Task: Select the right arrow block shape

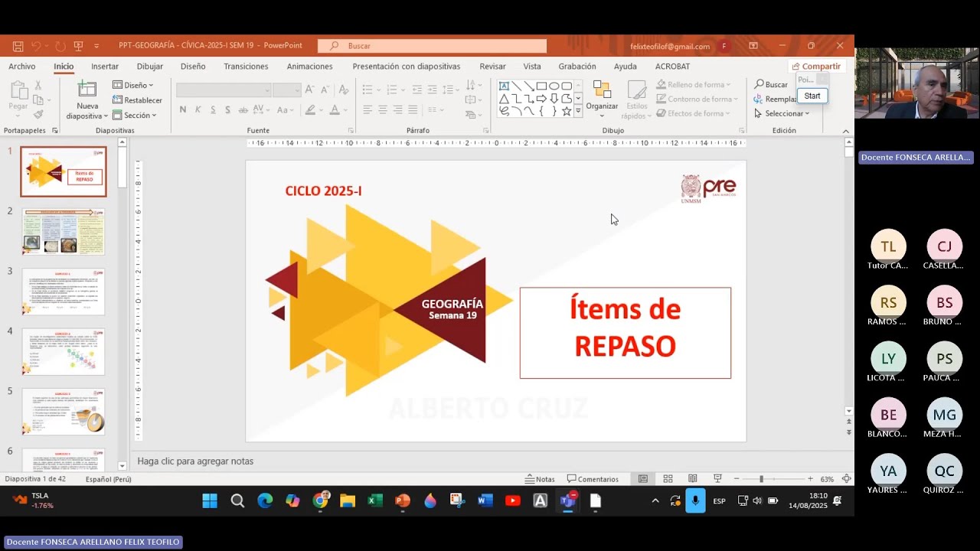Action: (x=541, y=99)
